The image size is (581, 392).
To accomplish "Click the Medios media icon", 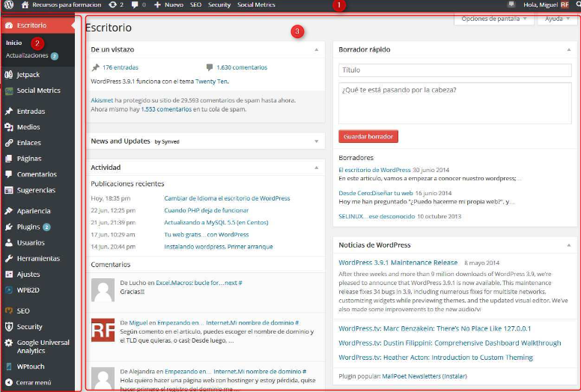I will click(x=8, y=127).
